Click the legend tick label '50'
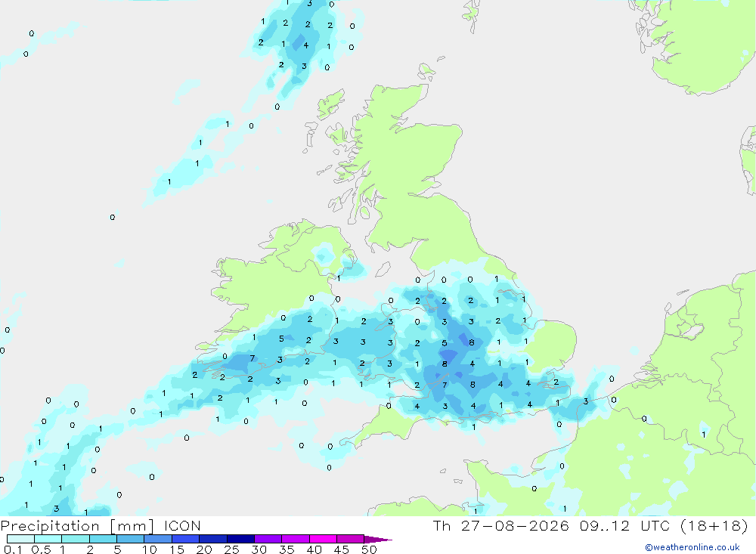Viewport: 756px width, 554px height. click(369, 549)
